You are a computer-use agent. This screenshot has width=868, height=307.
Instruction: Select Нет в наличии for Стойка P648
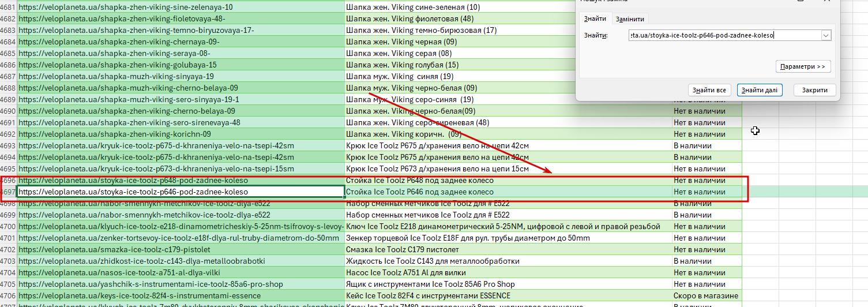pos(707,180)
